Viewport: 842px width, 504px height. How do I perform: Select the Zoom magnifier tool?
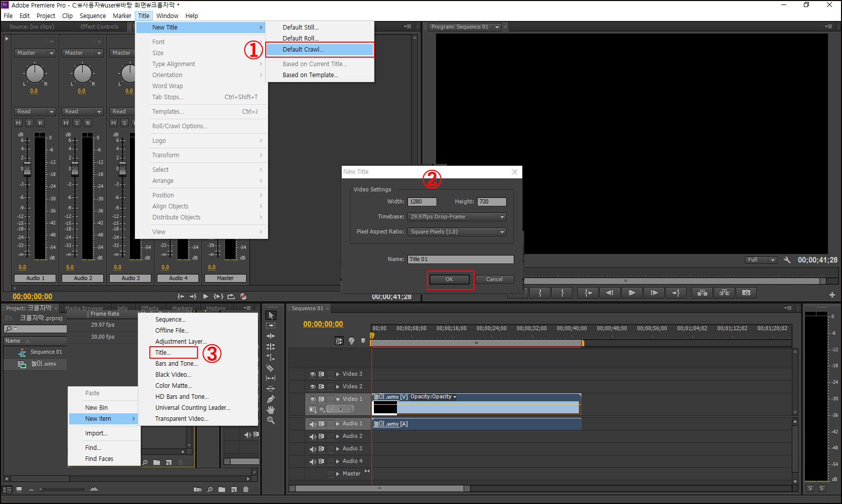[x=271, y=420]
